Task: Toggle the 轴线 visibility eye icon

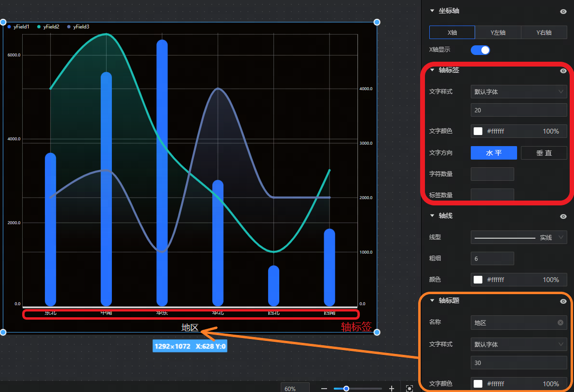Action: [563, 216]
